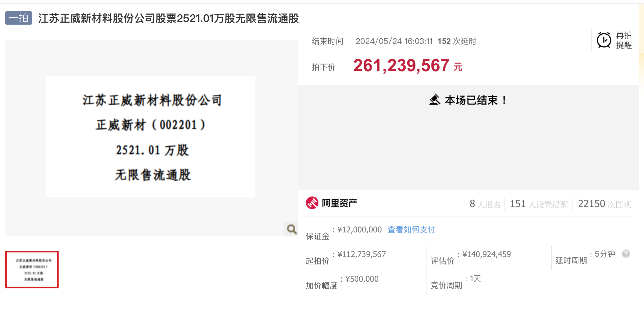
Task: Click the 延时周期 label
Action: pos(571,261)
